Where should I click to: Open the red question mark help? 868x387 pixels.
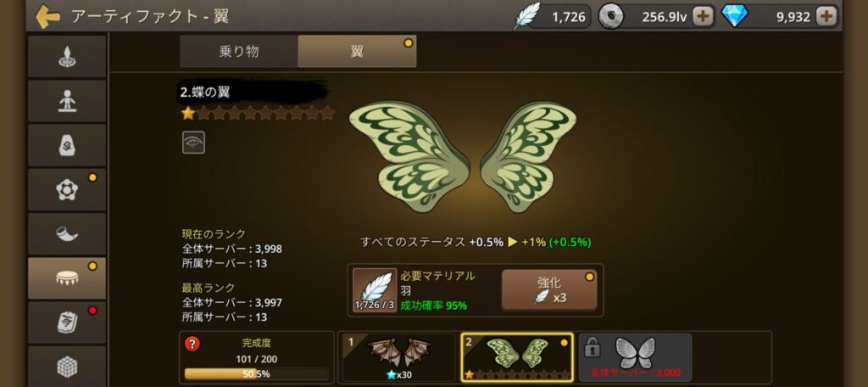(192, 344)
